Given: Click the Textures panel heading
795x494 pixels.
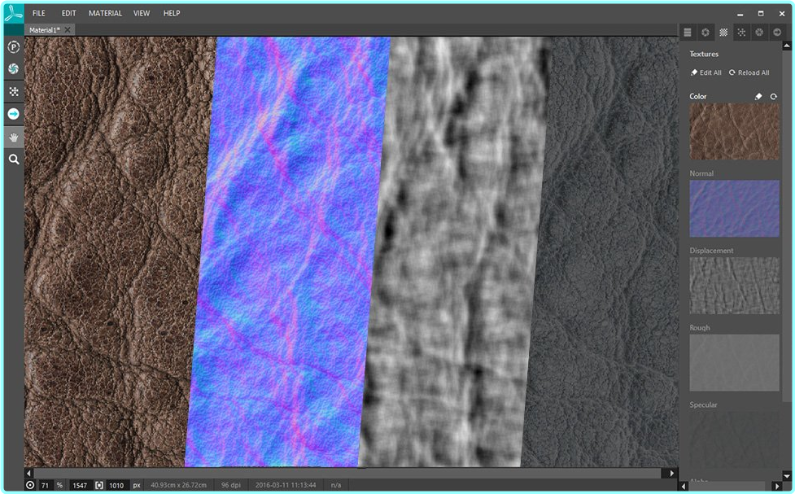Looking at the screenshot, I should (704, 54).
